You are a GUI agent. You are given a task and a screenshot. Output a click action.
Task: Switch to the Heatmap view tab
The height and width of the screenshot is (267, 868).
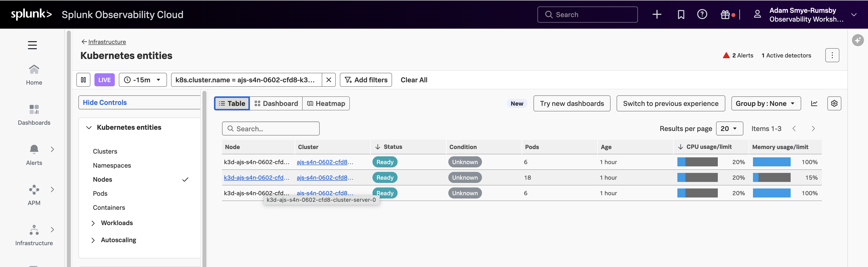326,103
